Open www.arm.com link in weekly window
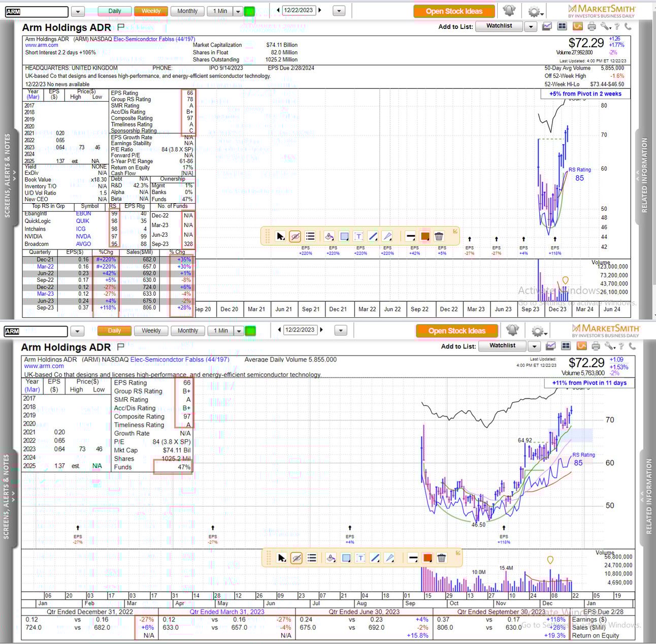The height and width of the screenshot is (644, 656). pos(42,45)
